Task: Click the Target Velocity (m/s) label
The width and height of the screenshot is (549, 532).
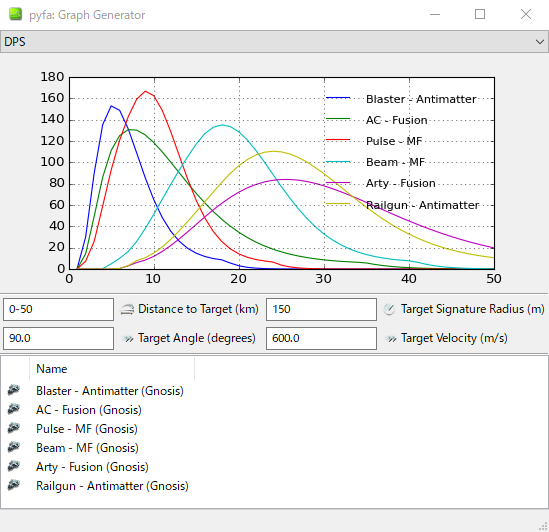Action: (x=454, y=338)
